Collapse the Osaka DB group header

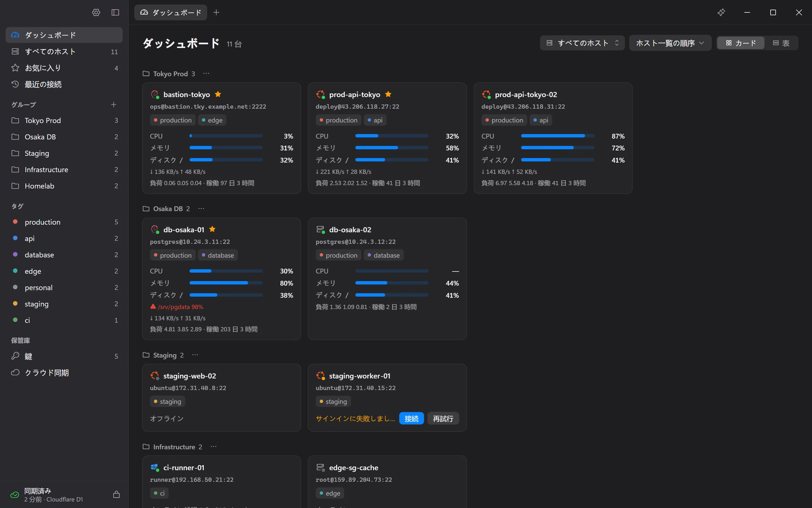[166, 209]
